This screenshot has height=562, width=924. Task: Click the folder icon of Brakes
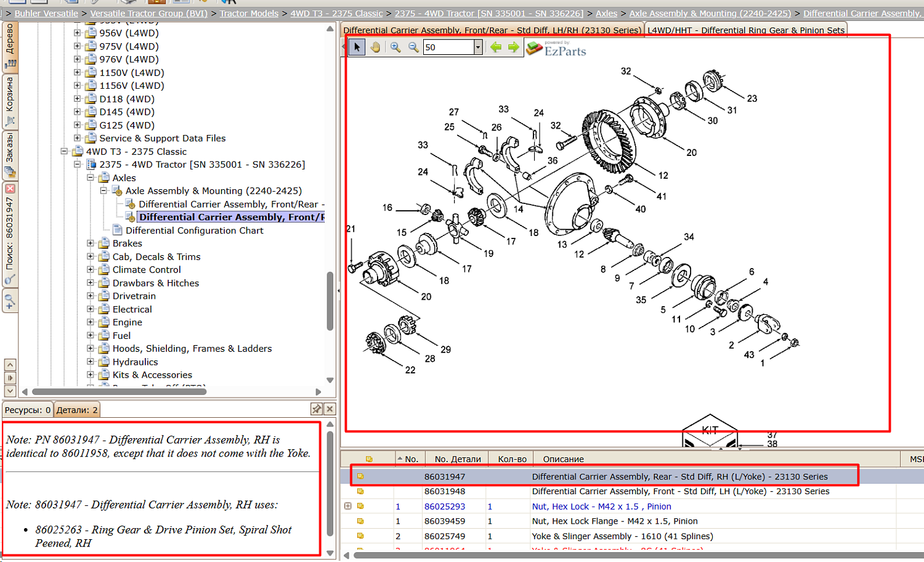pos(104,243)
